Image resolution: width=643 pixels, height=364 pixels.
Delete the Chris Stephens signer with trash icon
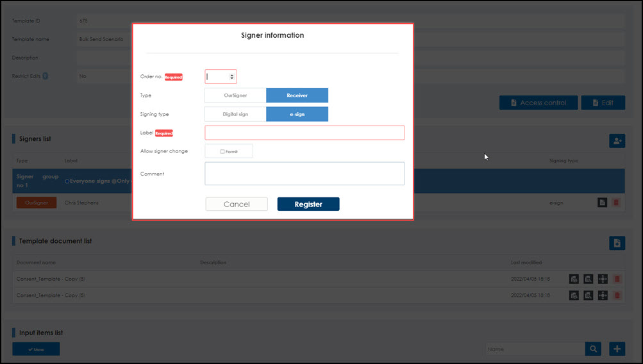point(616,203)
